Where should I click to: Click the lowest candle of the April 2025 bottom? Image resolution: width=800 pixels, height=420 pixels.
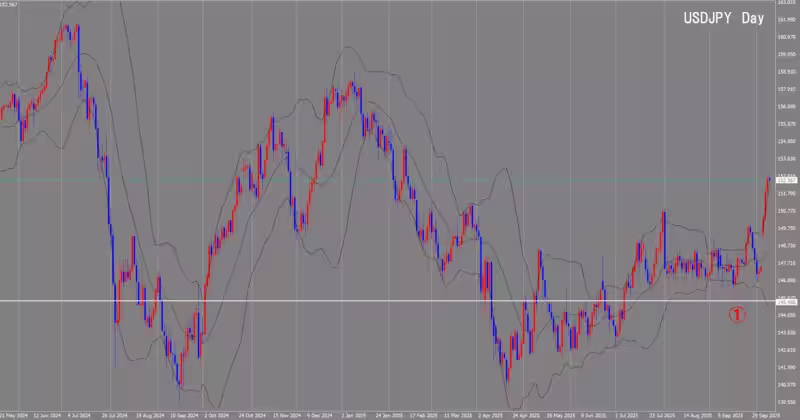(x=507, y=368)
